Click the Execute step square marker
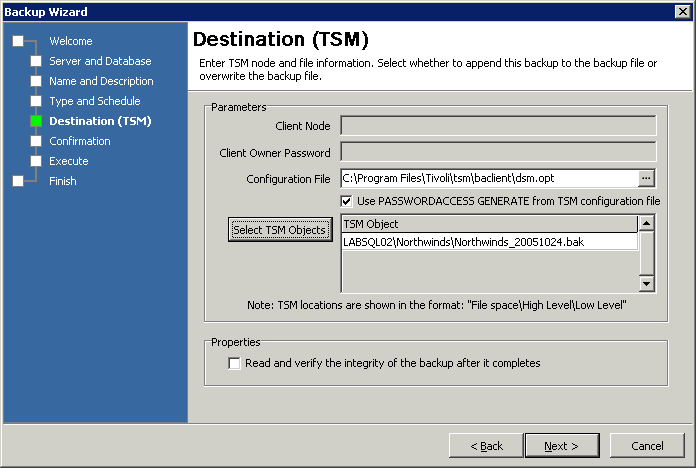Image resolution: width=696 pixels, height=468 pixels. pyautogui.click(x=36, y=161)
